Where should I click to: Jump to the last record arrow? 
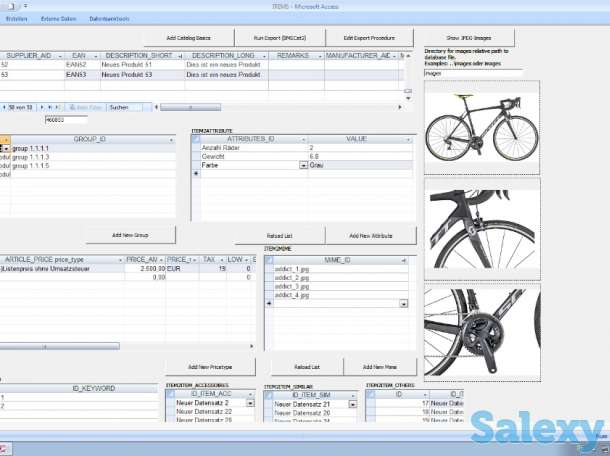[x=50, y=107]
